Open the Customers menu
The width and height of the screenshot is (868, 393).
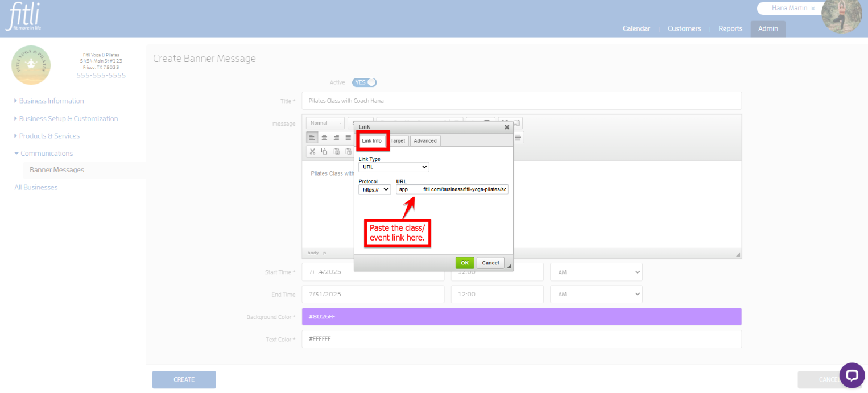(684, 28)
